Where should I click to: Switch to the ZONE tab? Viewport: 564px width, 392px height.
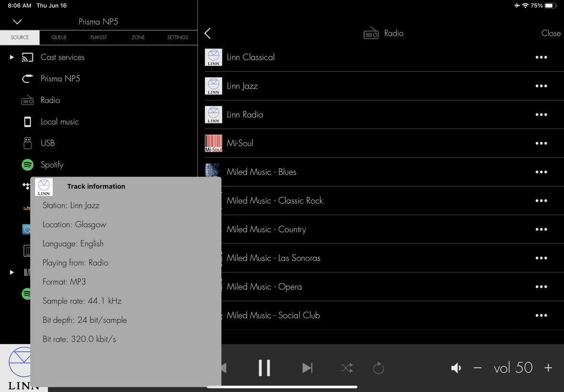[138, 37]
